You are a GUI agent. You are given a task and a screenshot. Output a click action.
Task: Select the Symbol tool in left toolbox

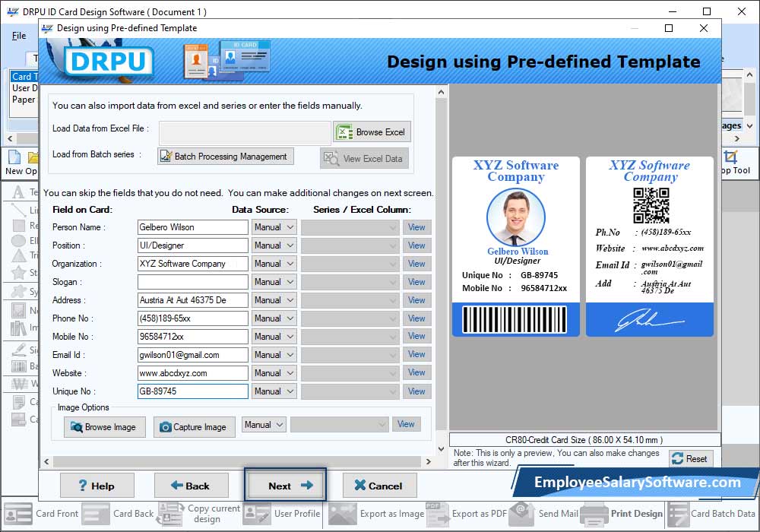tap(18, 291)
